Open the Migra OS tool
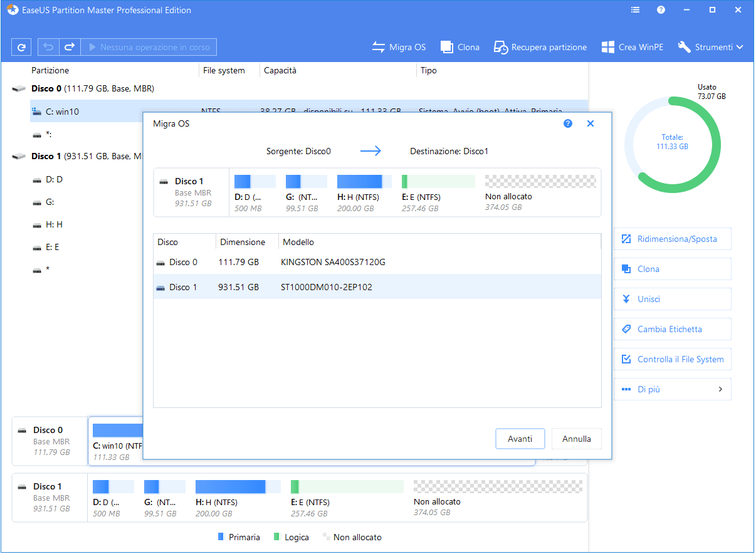Image resolution: width=756 pixels, height=554 pixels. (399, 47)
